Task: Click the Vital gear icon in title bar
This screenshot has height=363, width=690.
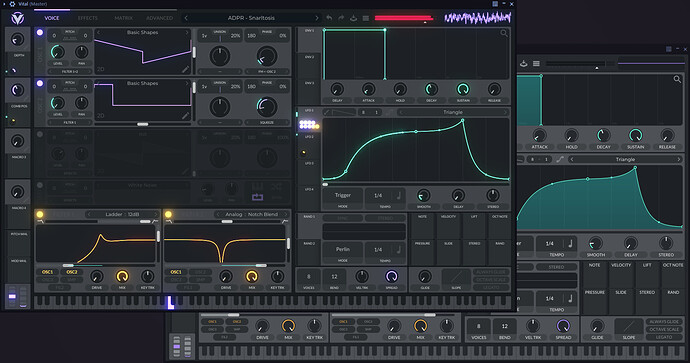Action: click(x=12, y=4)
